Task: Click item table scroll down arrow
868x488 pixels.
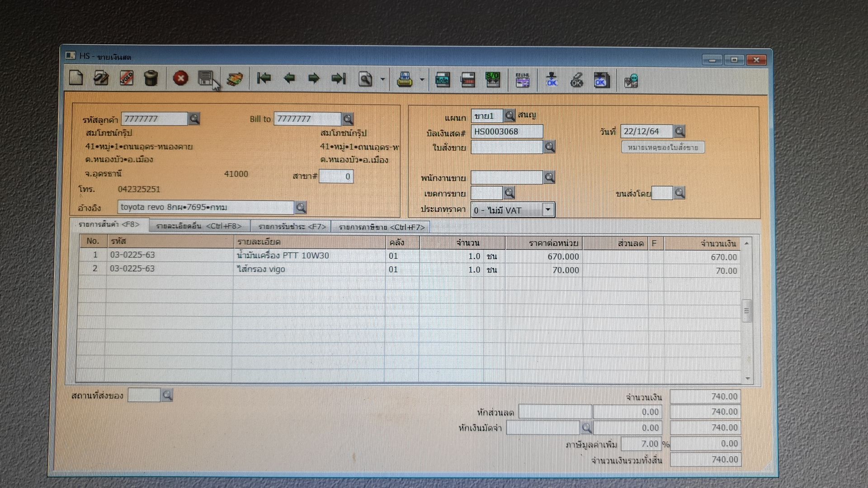Action: point(747,379)
